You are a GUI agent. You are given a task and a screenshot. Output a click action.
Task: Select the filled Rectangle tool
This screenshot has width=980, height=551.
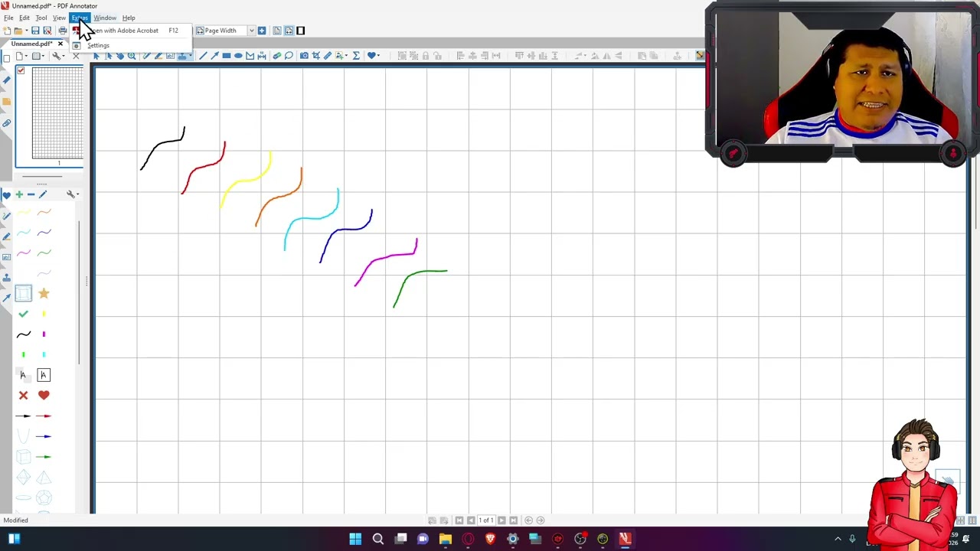227,56
